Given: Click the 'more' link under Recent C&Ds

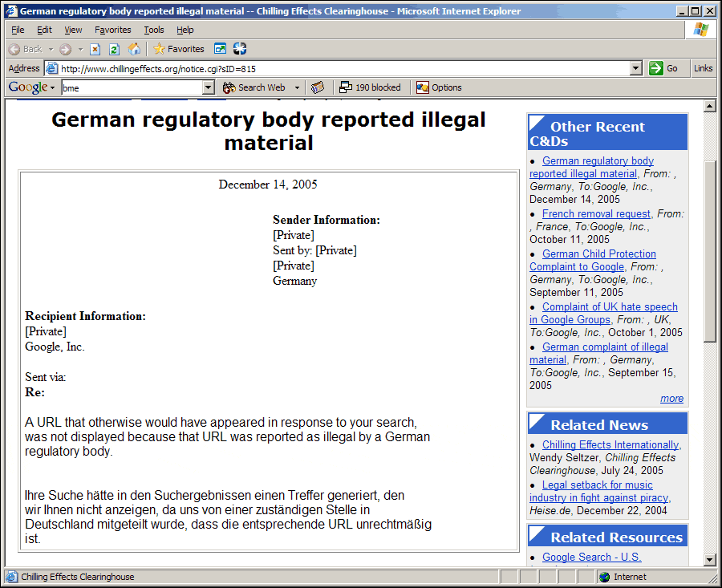Looking at the screenshot, I should (x=671, y=399).
